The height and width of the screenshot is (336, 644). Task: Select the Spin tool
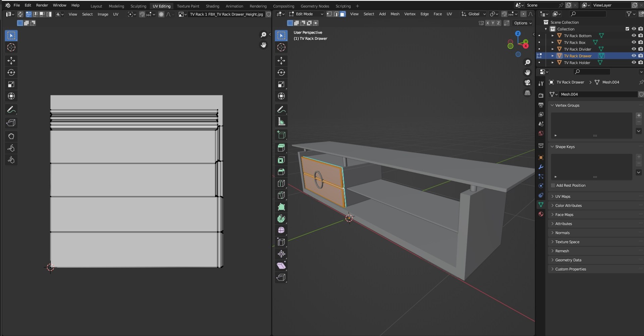[x=281, y=219]
